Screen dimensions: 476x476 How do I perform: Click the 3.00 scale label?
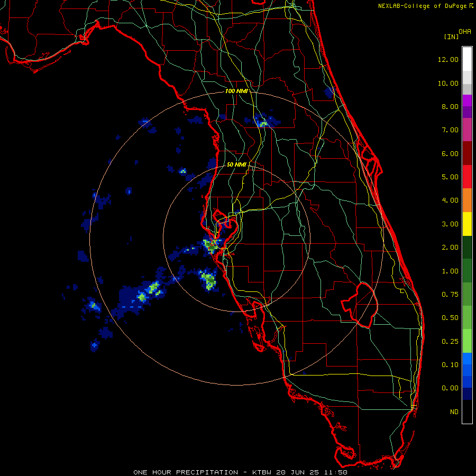pos(450,224)
